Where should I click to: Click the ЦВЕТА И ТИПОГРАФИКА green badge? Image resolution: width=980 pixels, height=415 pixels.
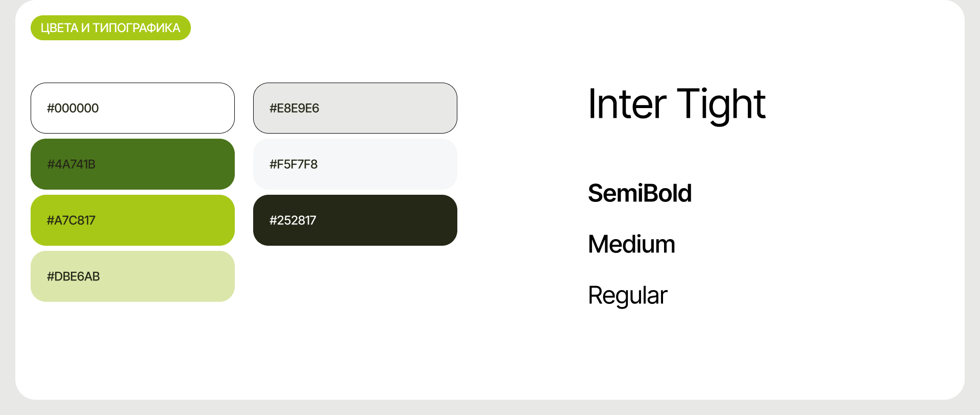coord(110,28)
